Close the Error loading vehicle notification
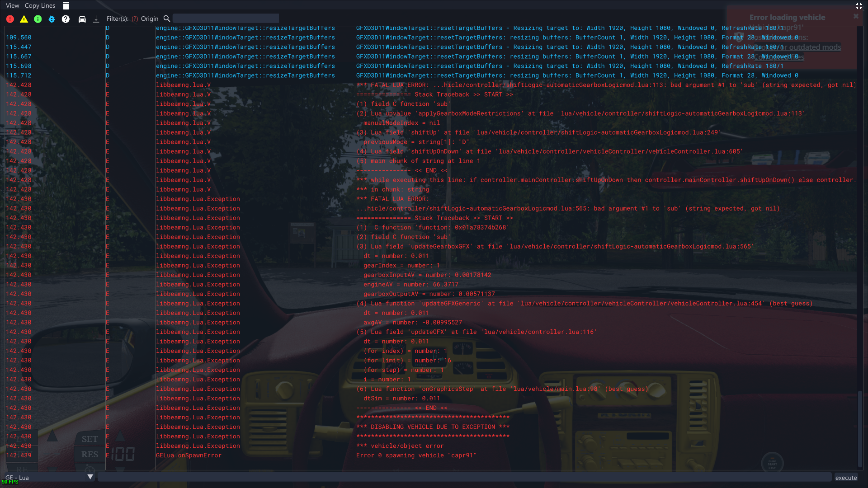 pyautogui.click(x=856, y=16)
